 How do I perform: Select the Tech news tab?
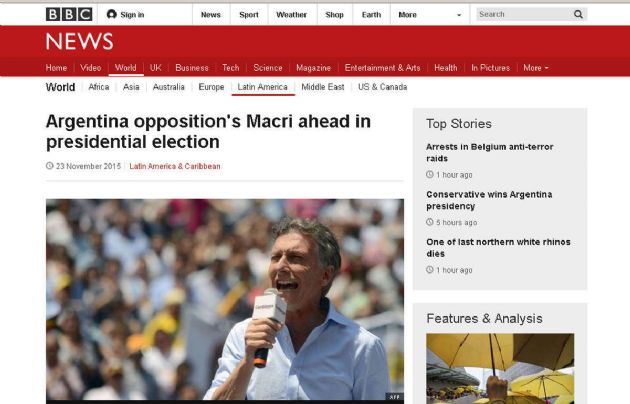(231, 68)
